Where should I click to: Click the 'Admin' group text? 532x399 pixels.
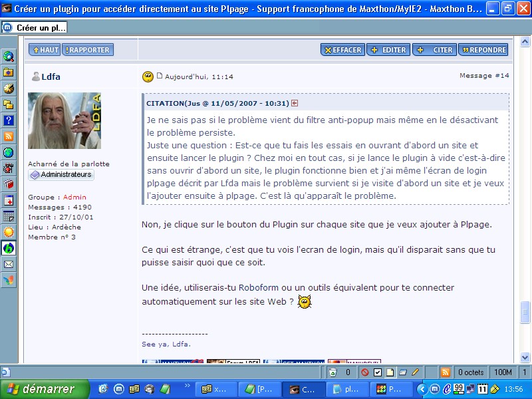click(x=74, y=197)
